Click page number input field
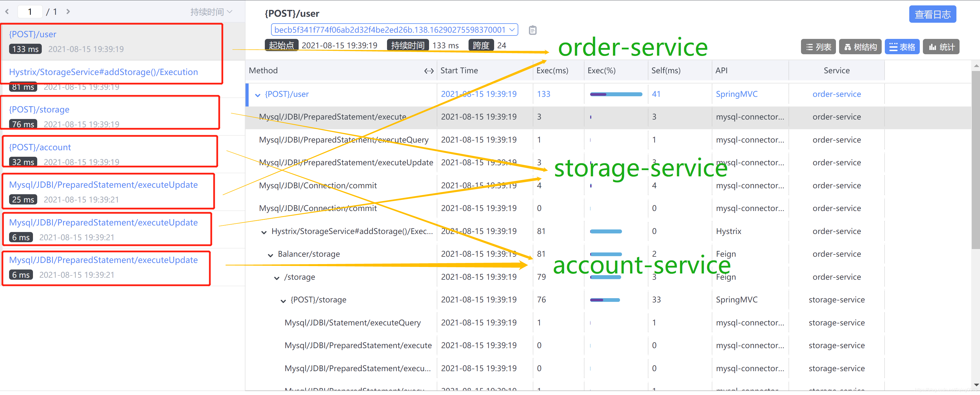The height and width of the screenshot is (395, 980). click(30, 11)
